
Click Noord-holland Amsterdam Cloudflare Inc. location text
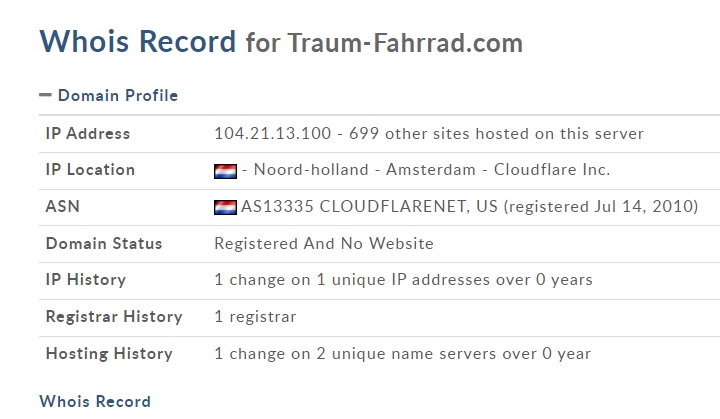432,170
